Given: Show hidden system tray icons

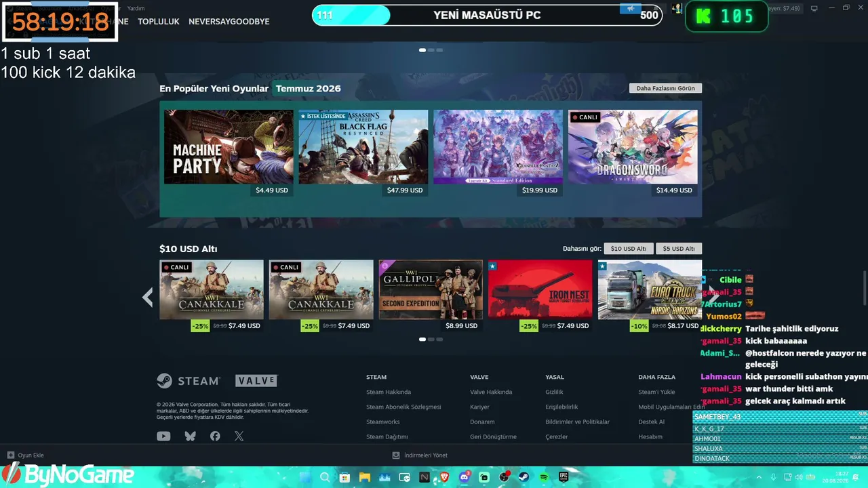Looking at the screenshot, I should coord(758,477).
